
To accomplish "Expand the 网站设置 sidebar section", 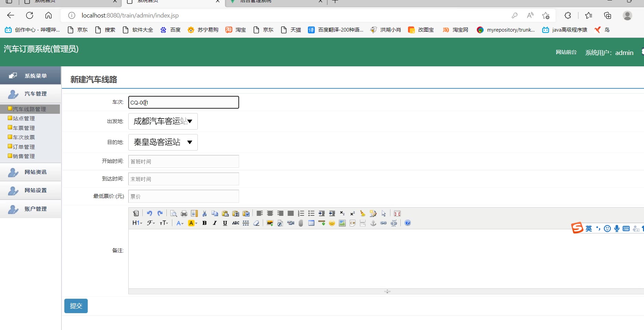I will pyautogui.click(x=31, y=190).
